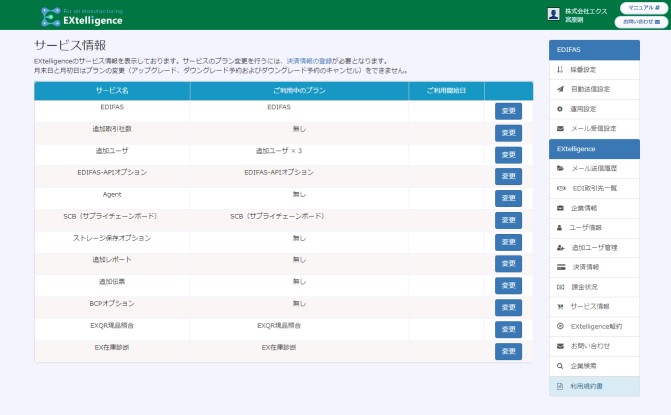Follow the 決済情報の登録 link

click(309, 61)
